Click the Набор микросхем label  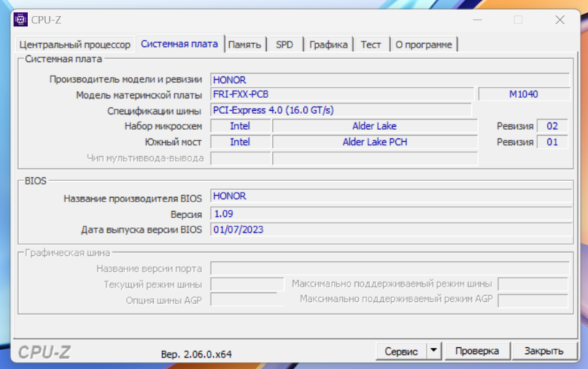[163, 126]
